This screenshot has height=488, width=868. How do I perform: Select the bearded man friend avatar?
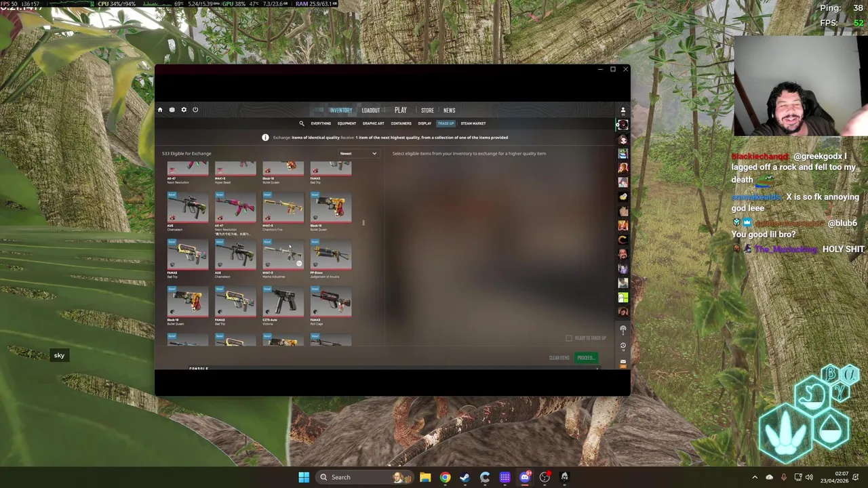[x=623, y=253]
